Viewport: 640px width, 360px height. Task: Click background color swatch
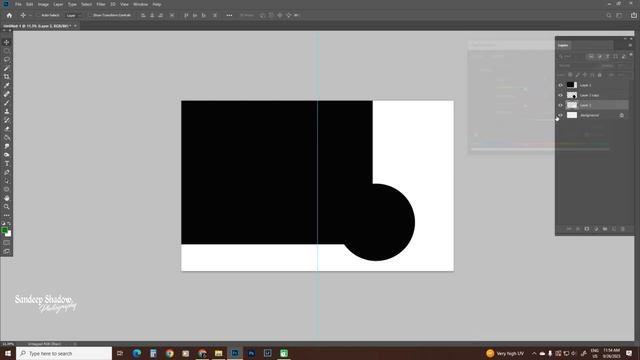point(9,234)
